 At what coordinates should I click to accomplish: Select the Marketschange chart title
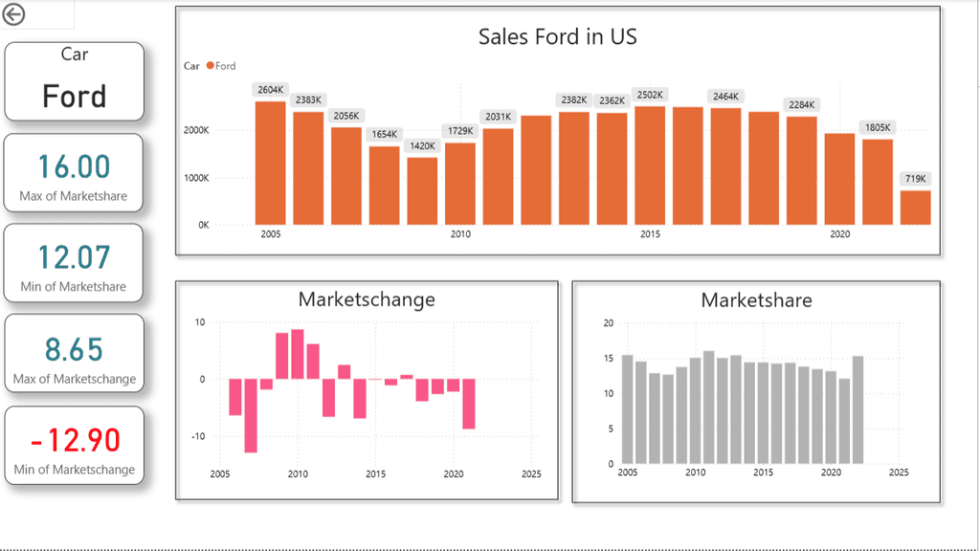tap(367, 299)
